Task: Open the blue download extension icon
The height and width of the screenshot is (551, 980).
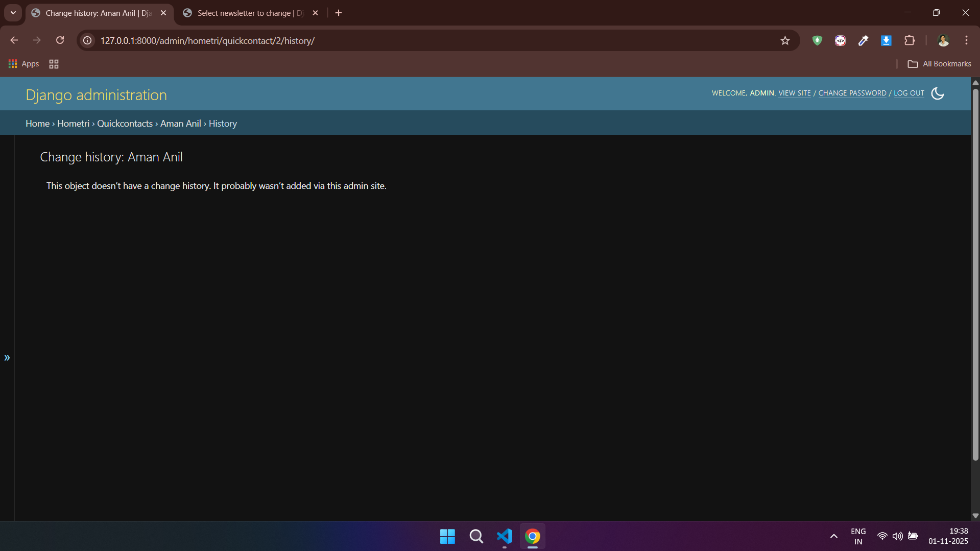Action: tap(886, 40)
